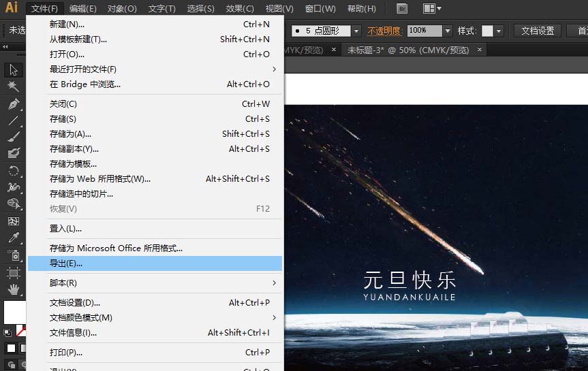Open the 视图(V) menu
588x371 pixels.
coord(279,8)
